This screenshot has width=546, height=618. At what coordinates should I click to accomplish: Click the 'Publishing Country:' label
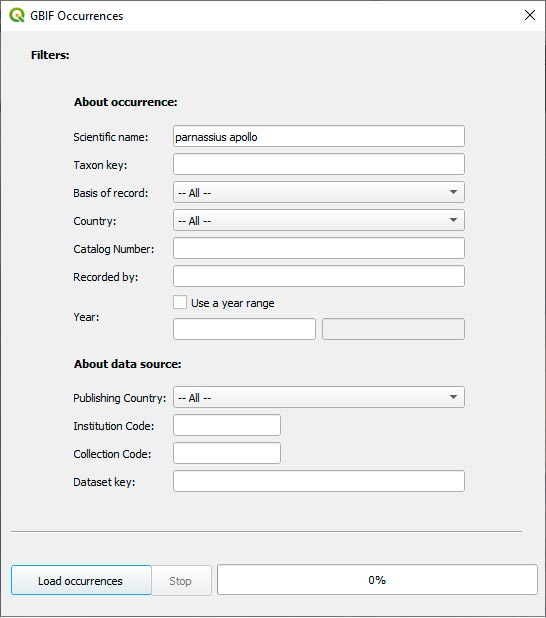[120, 398]
